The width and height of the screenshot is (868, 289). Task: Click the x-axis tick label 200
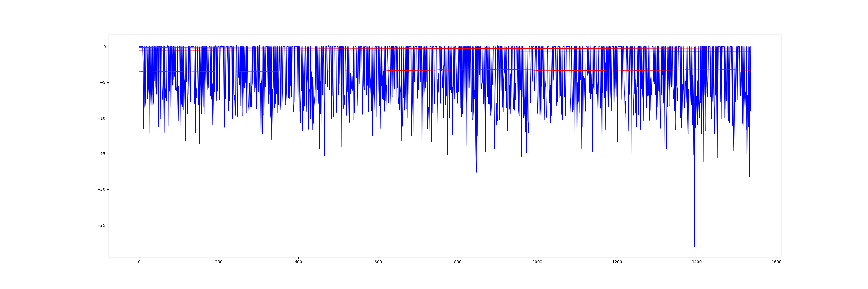[x=219, y=262]
